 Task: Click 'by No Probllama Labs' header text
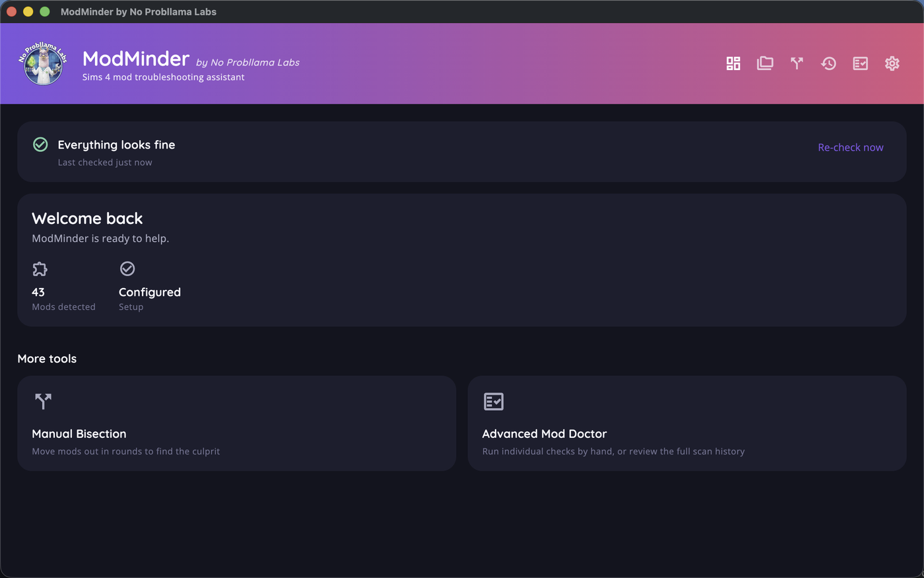(x=247, y=63)
